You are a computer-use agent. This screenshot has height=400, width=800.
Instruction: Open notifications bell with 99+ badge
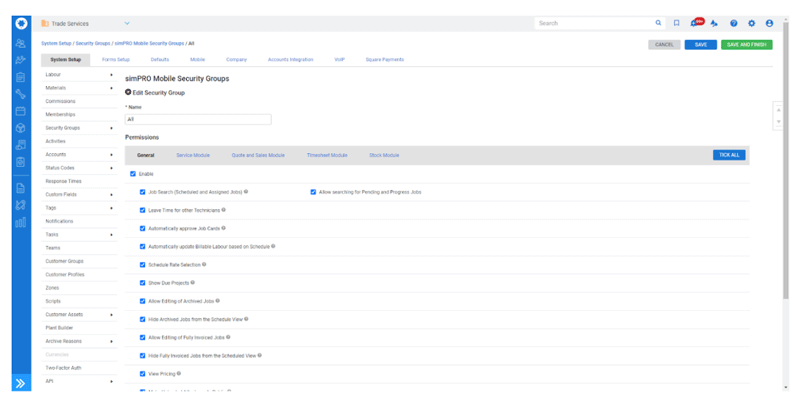click(696, 22)
